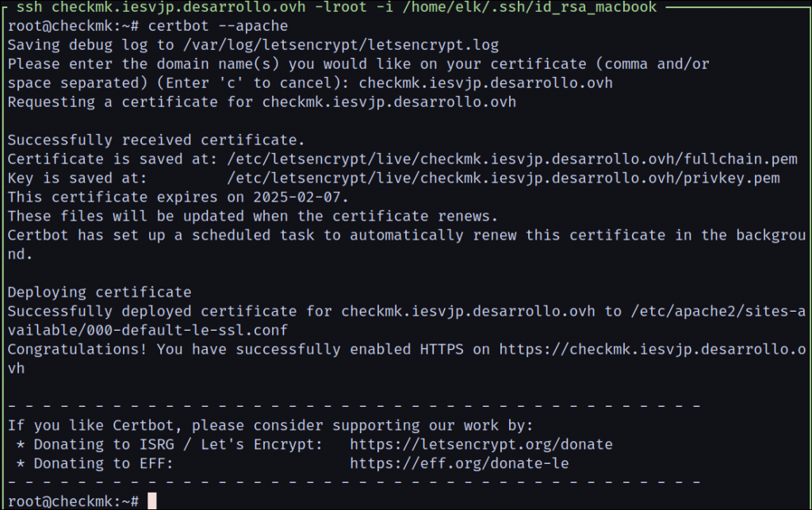Open the https://eff.org/donate-le link
Image resolution: width=812 pixels, height=510 pixels.
point(458,463)
